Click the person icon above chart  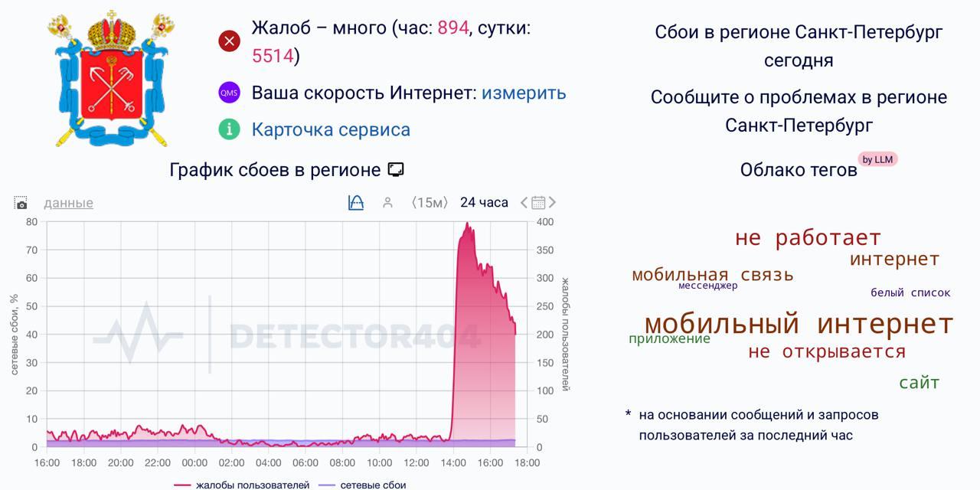click(x=387, y=202)
